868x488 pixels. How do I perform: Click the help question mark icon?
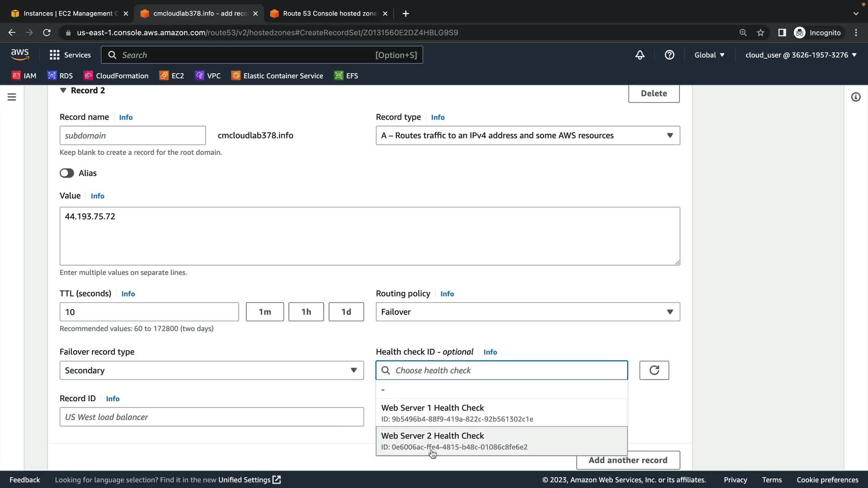(x=670, y=55)
